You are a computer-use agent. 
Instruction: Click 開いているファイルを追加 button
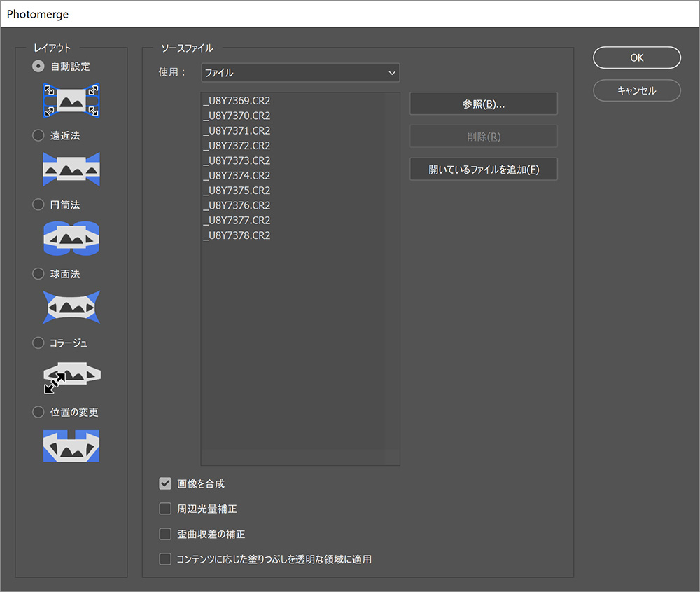tap(483, 170)
